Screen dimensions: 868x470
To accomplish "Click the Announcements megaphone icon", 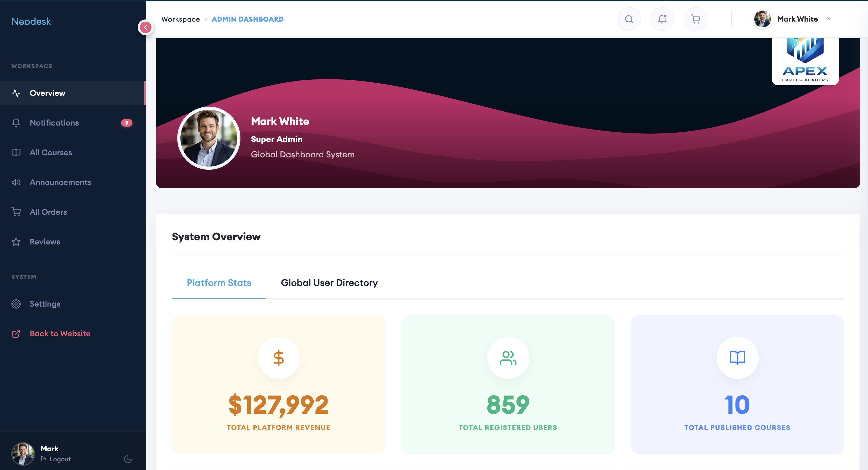I will pos(16,182).
